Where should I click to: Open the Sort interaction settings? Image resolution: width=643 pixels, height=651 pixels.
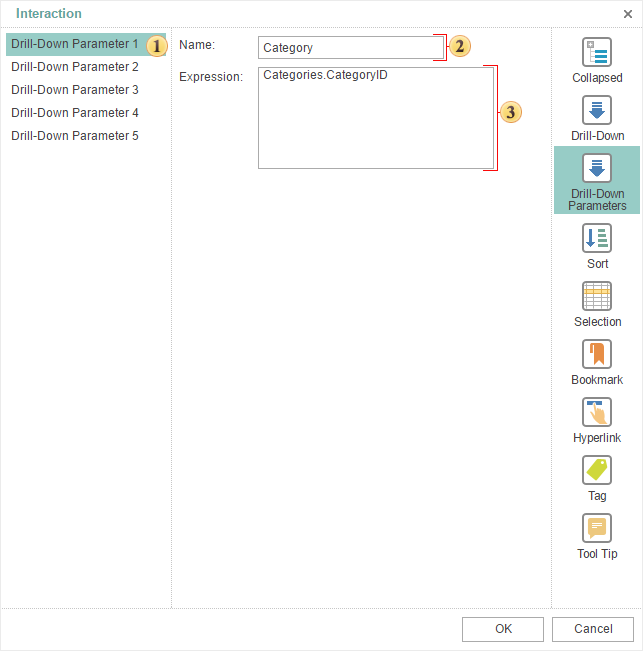click(597, 239)
